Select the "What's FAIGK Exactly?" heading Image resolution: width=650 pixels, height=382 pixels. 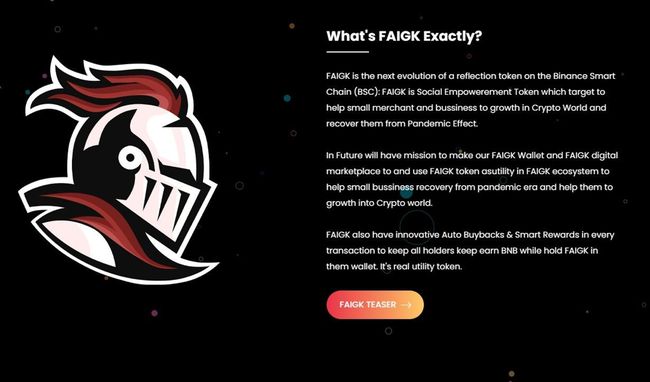(x=404, y=36)
